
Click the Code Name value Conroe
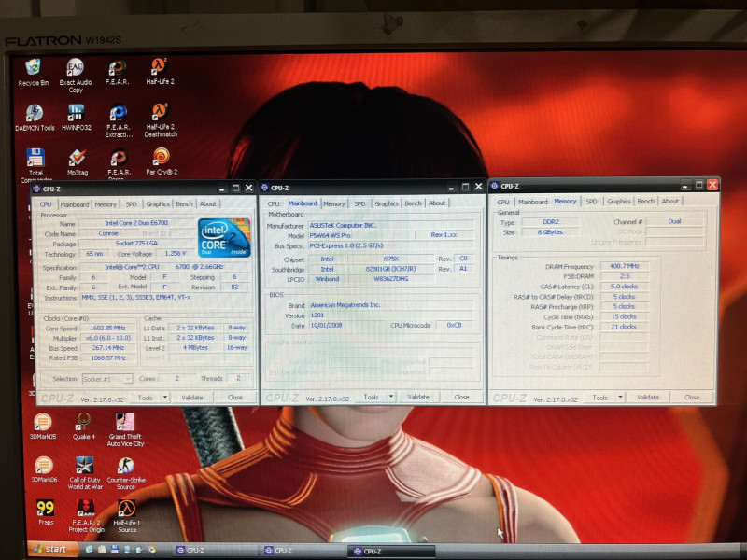click(108, 233)
